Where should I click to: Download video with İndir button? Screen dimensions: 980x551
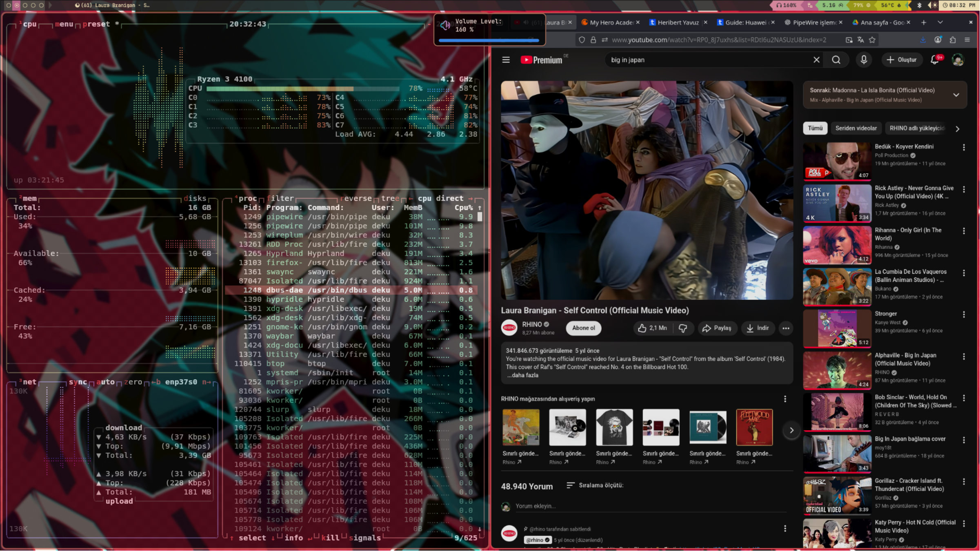pos(758,328)
